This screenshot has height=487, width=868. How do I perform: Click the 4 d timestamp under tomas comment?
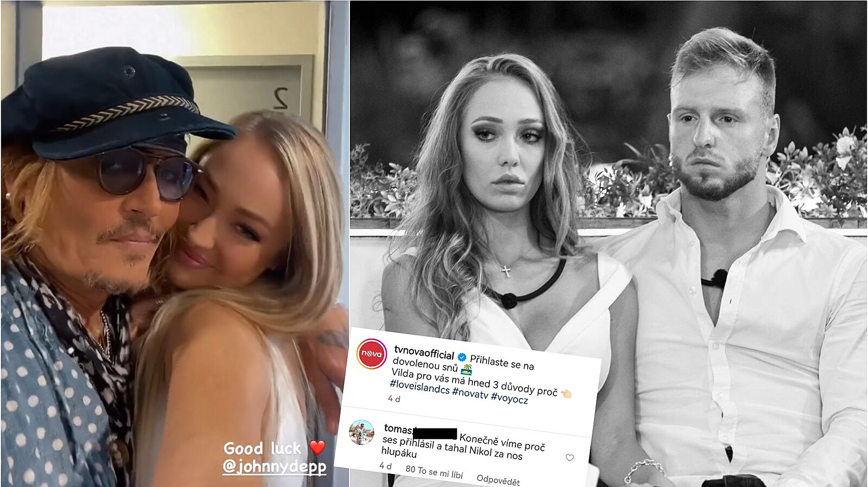[385, 466]
